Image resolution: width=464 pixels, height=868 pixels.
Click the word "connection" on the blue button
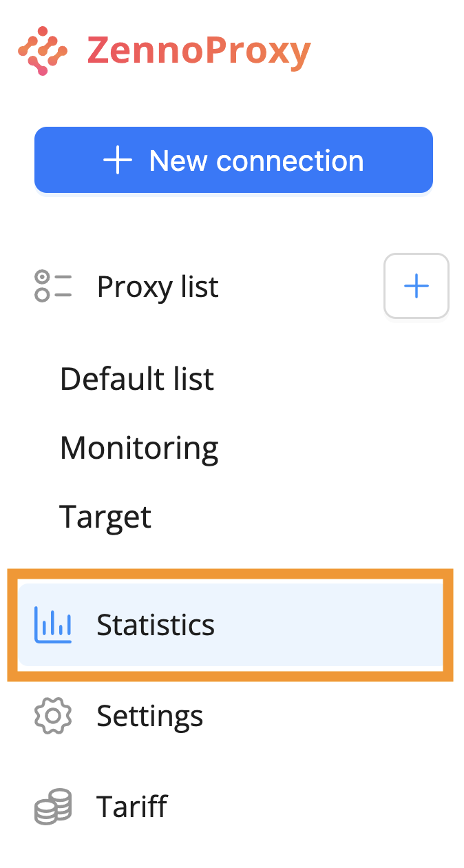[289, 161]
